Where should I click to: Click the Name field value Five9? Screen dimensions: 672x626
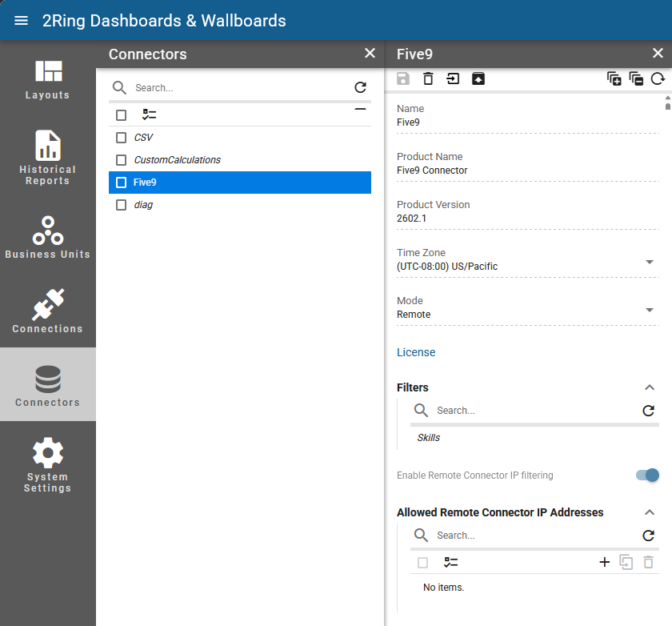tap(408, 122)
